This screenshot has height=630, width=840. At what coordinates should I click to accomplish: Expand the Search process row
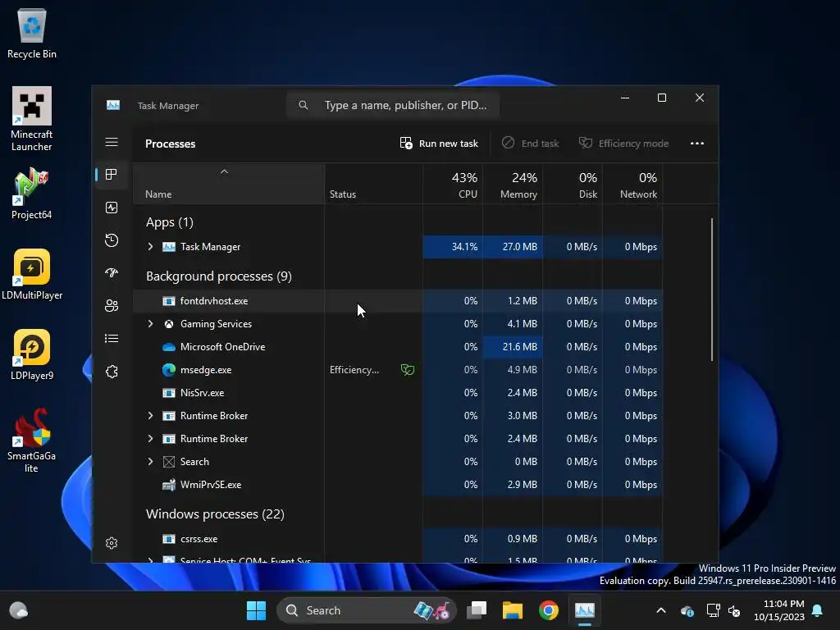point(151,462)
